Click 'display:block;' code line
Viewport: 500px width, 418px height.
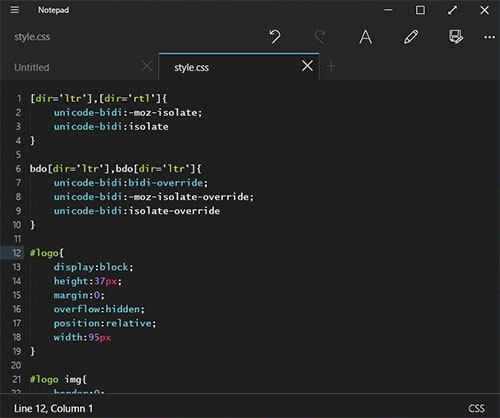click(93, 267)
